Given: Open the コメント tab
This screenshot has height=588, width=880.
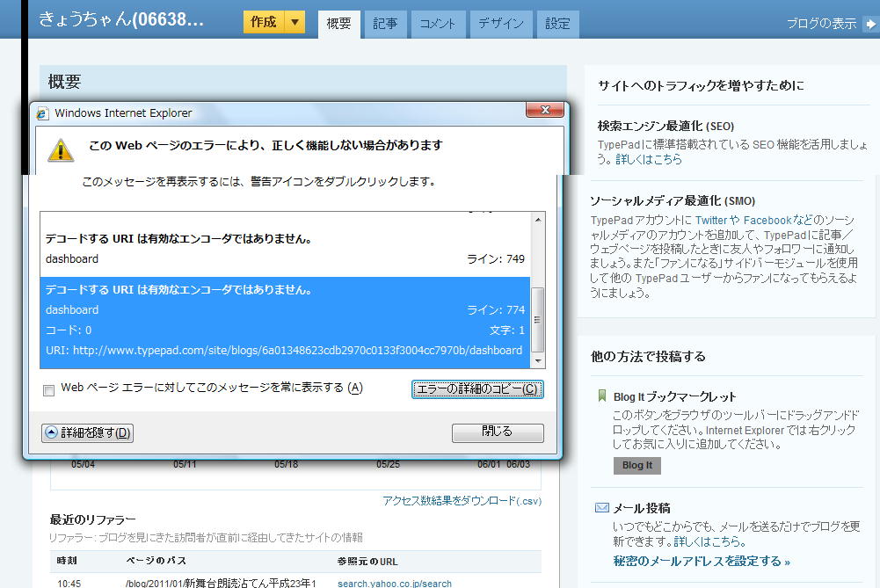Looking at the screenshot, I should pyautogui.click(x=438, y=24).
